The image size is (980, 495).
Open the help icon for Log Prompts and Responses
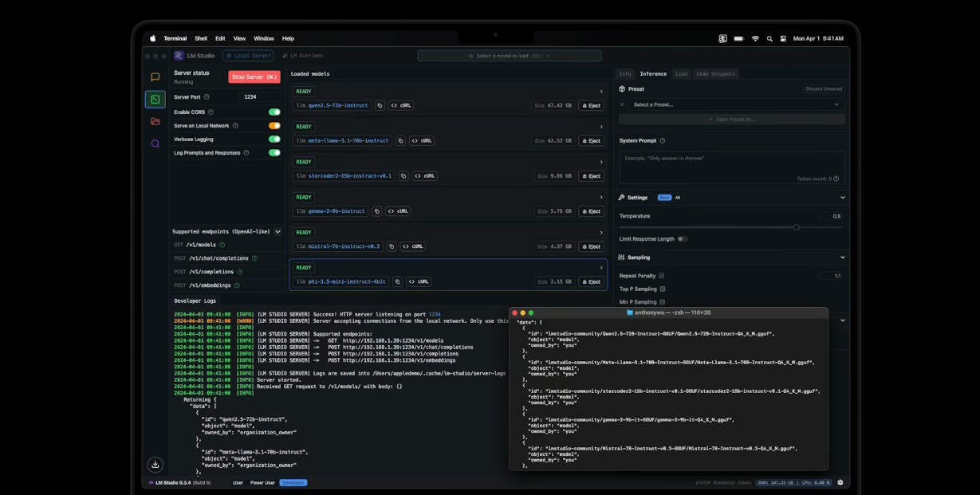click(246, 152)
